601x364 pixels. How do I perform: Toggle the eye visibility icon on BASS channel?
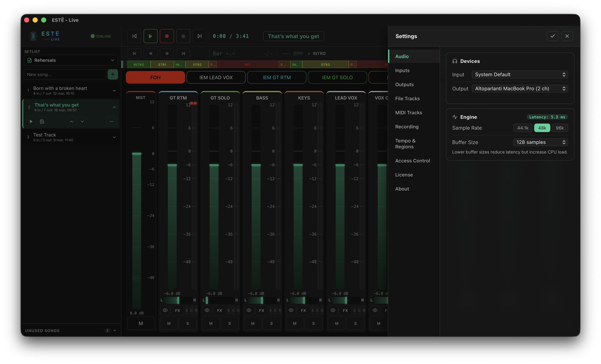pos(249,310)
